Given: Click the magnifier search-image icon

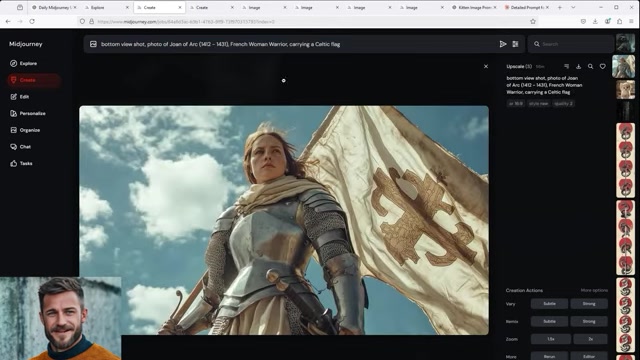Looking at the screenshot, I should tap(591, 66).
